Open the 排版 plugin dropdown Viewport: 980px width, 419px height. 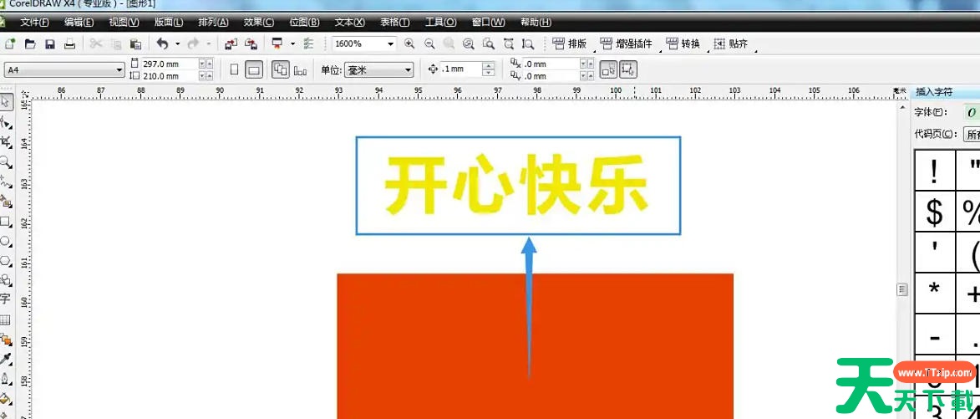click(570, 44)
